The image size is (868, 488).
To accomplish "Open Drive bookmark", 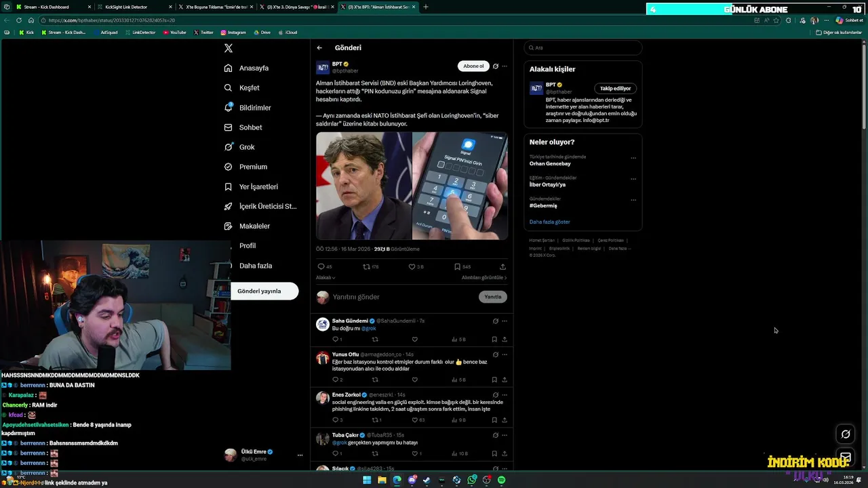I will click(262, 33).
